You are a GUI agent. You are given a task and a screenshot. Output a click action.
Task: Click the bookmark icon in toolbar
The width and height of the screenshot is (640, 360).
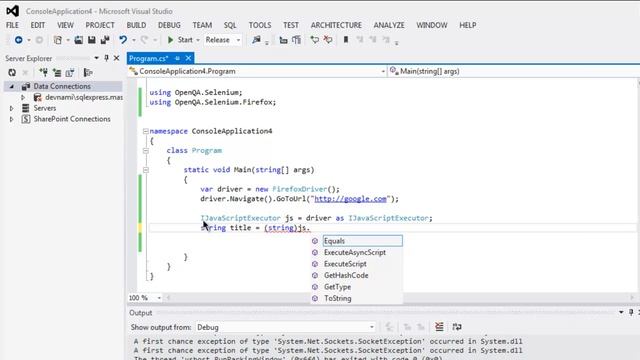click(346, 40)
